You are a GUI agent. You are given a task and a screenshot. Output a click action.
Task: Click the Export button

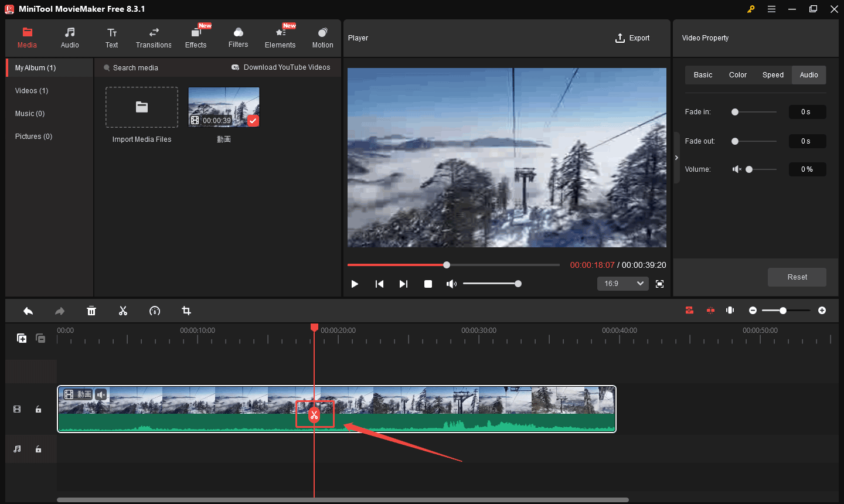(632, 38)
